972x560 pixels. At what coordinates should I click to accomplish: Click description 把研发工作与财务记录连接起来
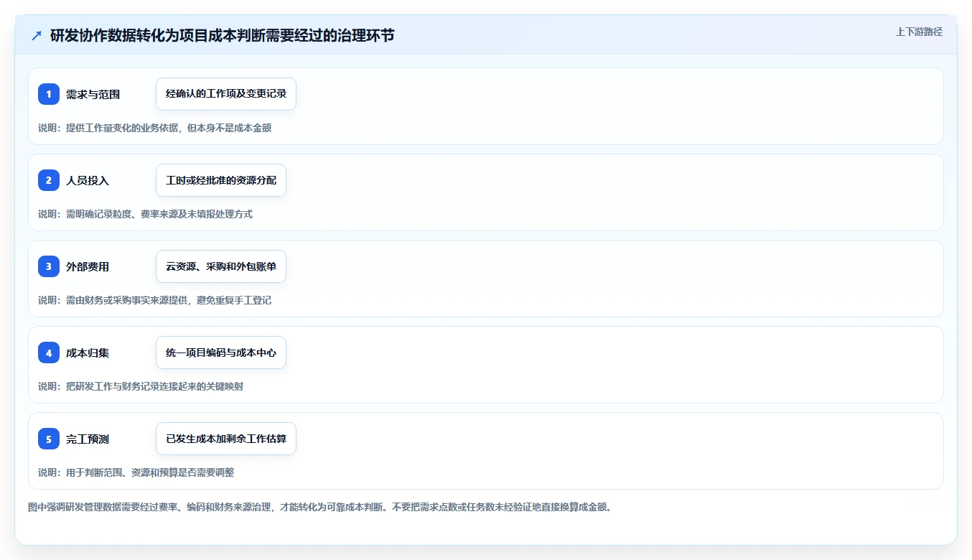pyautogui.click(x=141, y=386)
